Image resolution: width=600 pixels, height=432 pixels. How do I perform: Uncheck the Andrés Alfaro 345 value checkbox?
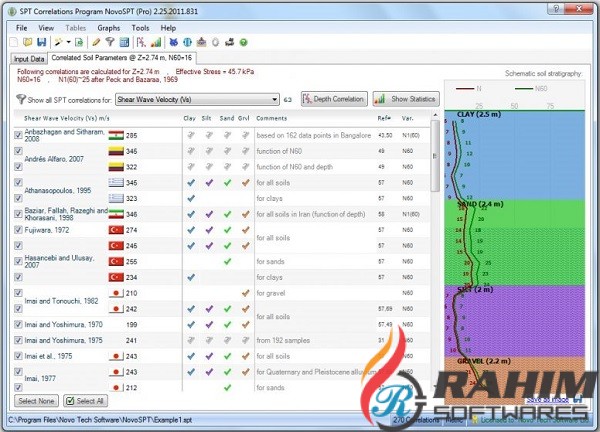[18, 151]
